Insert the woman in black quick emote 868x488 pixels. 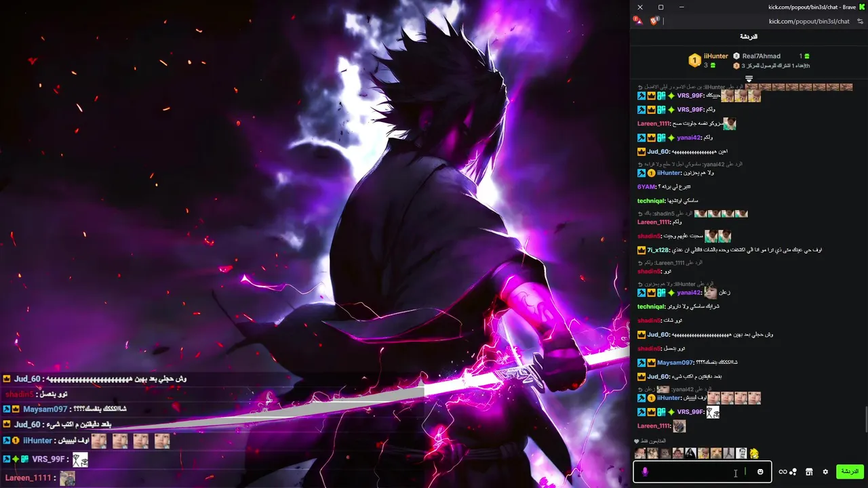pyautogui.click(x=690, y=453)
